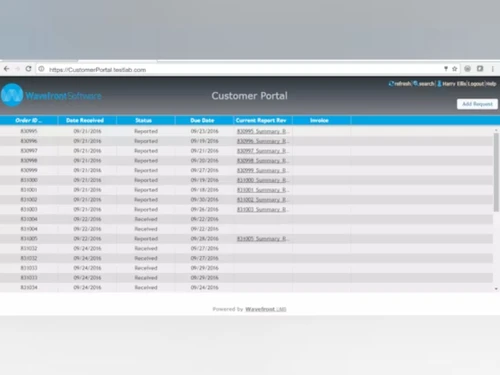Click the Customer Portal page title

pyautogui.click(x=249, y=96)
